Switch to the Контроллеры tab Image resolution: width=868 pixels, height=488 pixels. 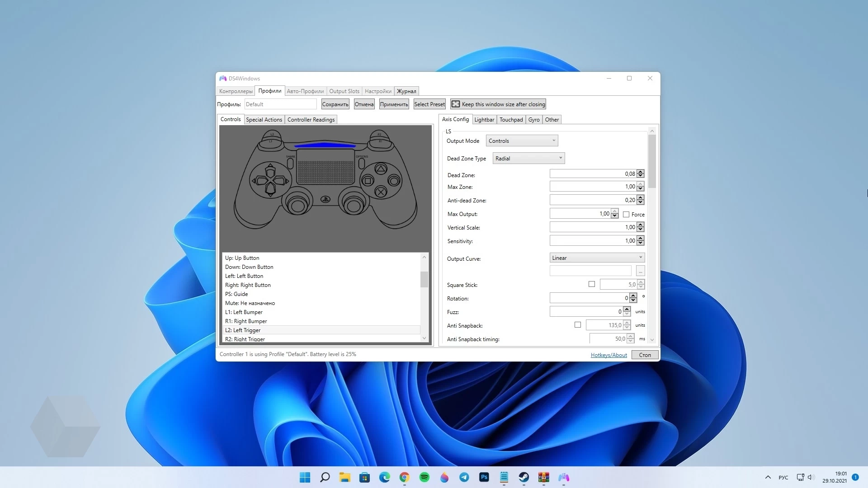236,91
